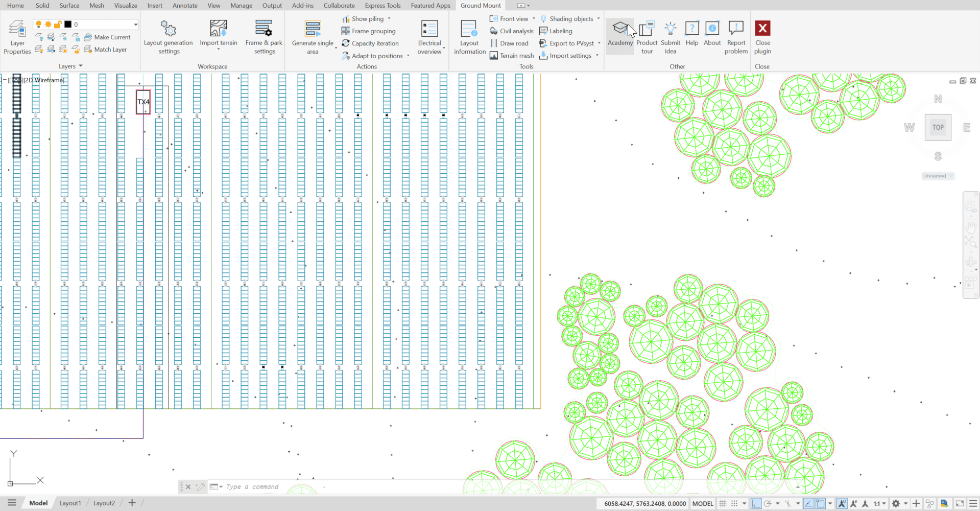Toggle ortho mode in status bar

coord(756,503)
